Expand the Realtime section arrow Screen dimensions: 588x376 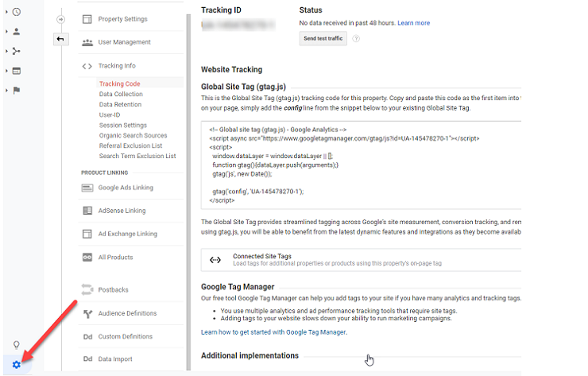tap(6, 12)
